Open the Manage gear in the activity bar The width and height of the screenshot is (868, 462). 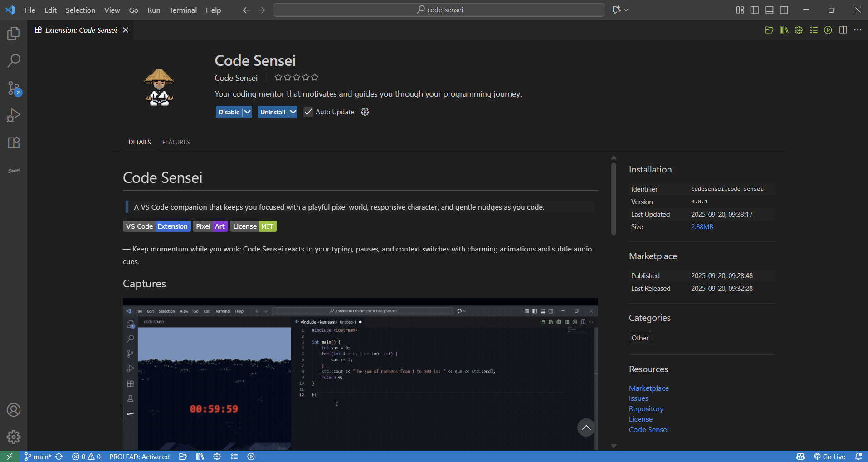pyautogui.click(x=14, y=437)
